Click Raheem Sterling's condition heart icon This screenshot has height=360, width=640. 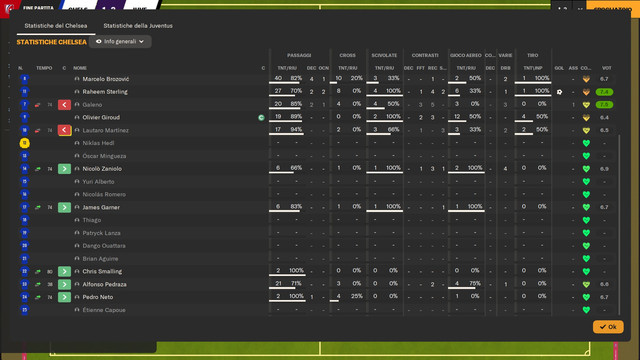click(x=586, y=92)
